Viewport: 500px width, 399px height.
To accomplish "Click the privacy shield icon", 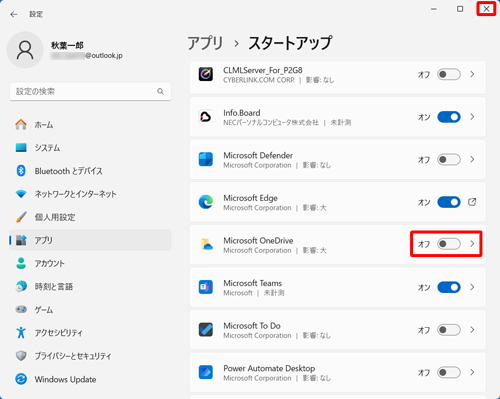I will click(x=21, y=356).
